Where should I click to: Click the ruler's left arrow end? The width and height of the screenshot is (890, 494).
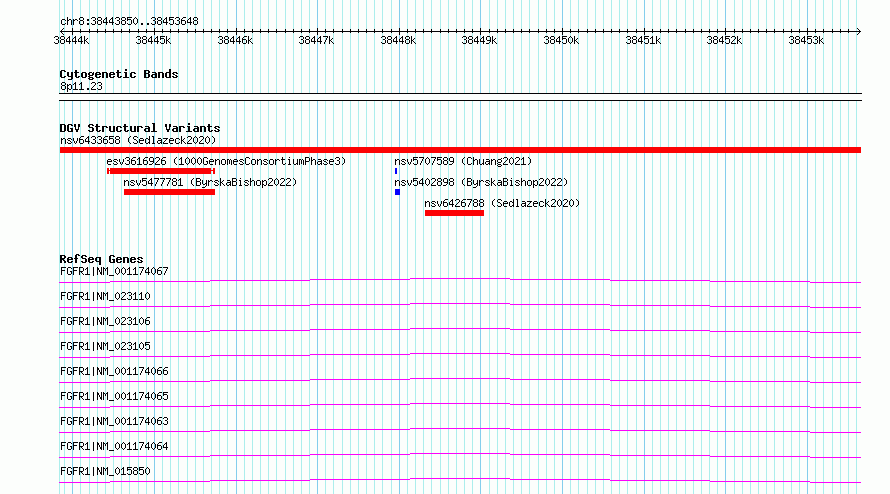62,31
